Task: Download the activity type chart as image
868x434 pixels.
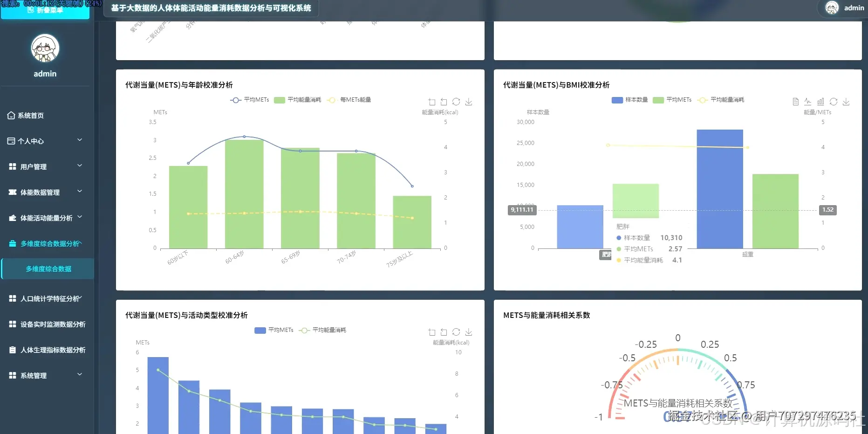Action: [469, 332]
